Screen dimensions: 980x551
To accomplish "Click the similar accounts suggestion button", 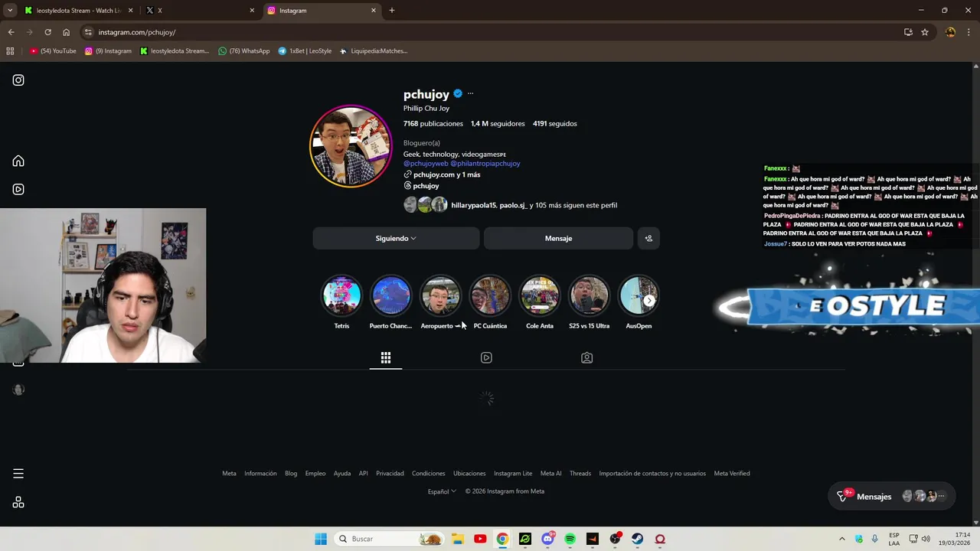I will point(648,238).
